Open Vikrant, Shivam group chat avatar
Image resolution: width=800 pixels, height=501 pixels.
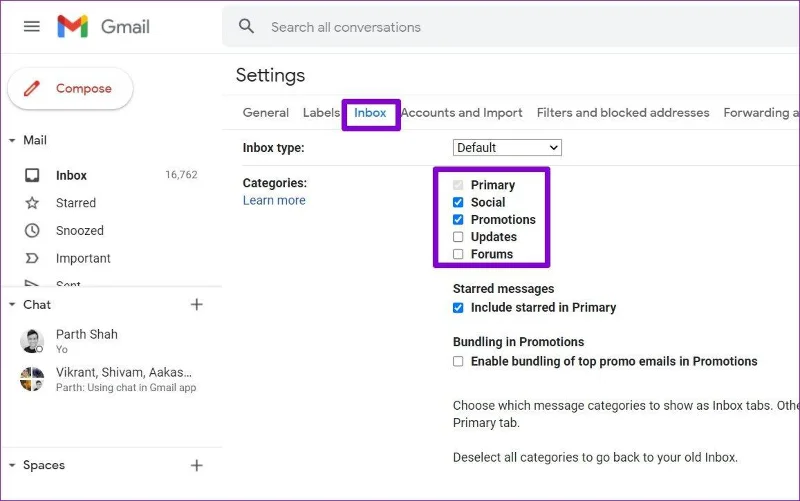tap(32, 379)
